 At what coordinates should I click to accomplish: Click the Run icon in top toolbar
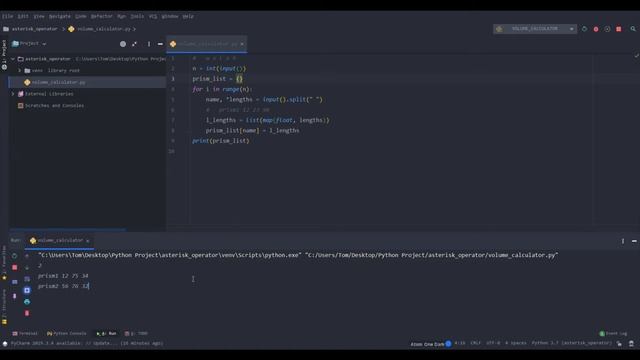point(584,29)
